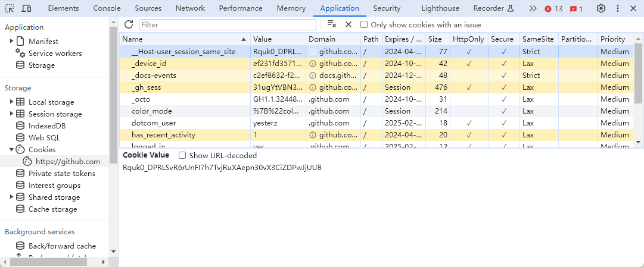The image size is (644, 267).
Task: Close the DevTools panel
Action: pyautogui.click(x=633, y=8)
